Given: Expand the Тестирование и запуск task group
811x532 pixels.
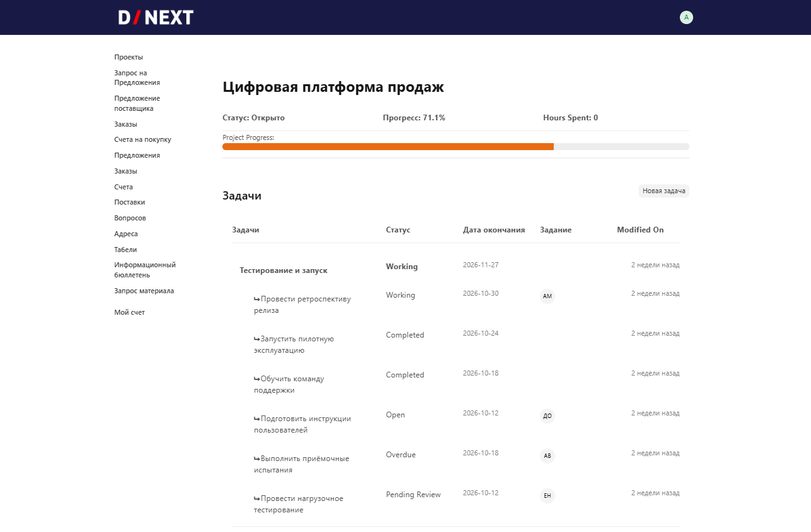Looking at the screenshot, I should tap(283, 270).
